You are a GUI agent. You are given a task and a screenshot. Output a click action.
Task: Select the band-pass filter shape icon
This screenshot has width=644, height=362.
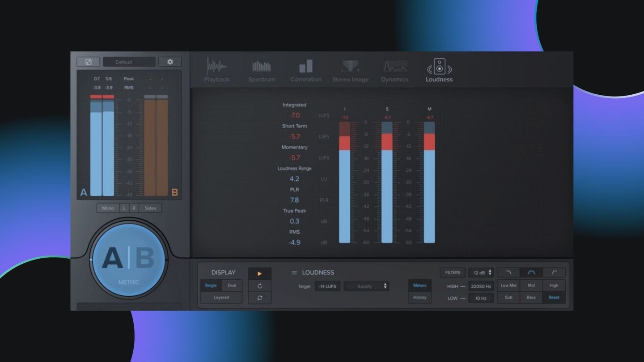point(532,273)
